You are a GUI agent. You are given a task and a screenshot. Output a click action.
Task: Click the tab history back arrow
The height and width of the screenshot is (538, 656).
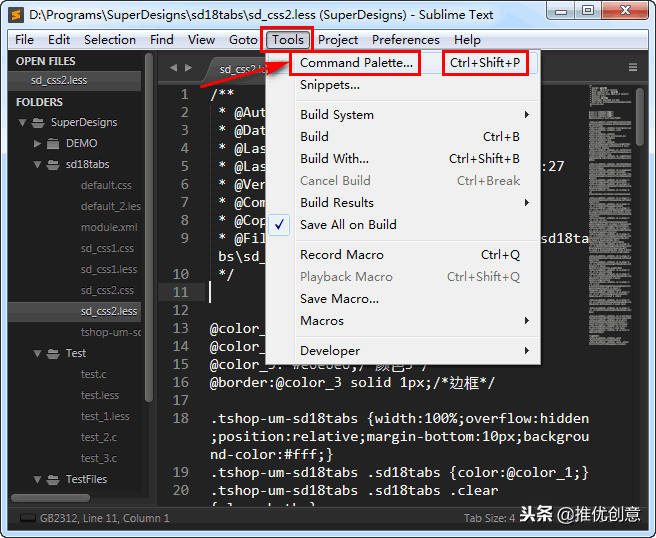point(173,67)
